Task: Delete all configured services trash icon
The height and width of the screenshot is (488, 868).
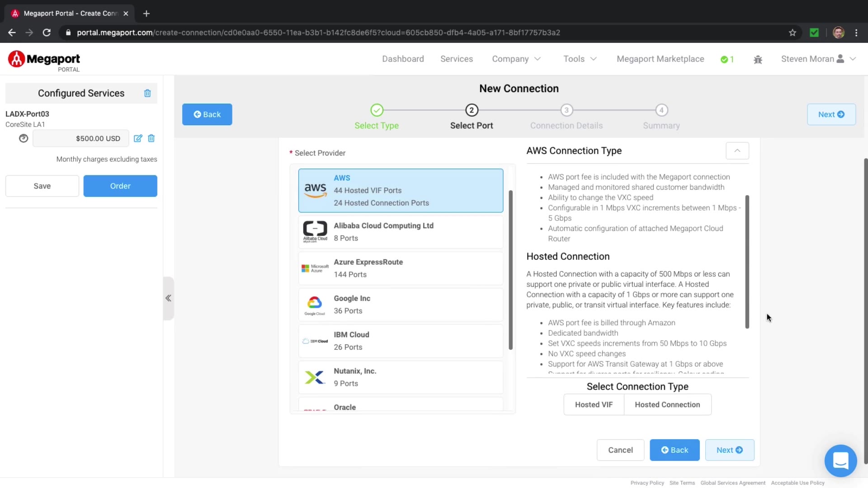Action: (x=147, y=93)
